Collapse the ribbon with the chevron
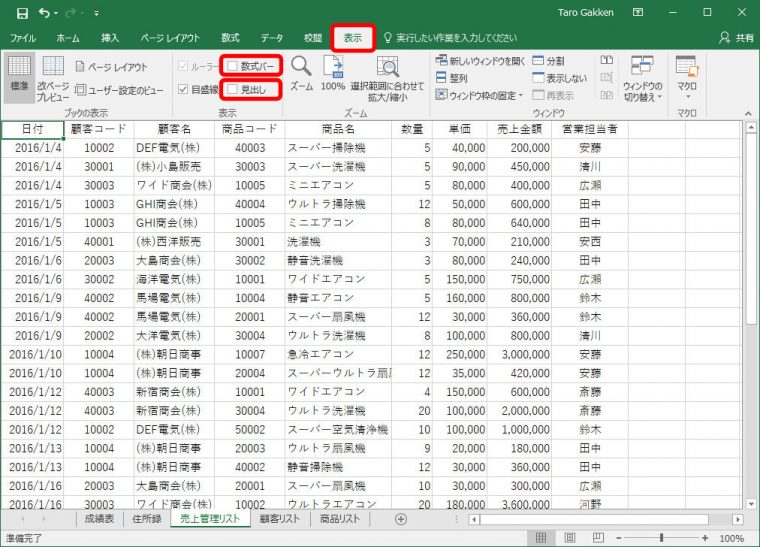 click(x=748, y=113)
